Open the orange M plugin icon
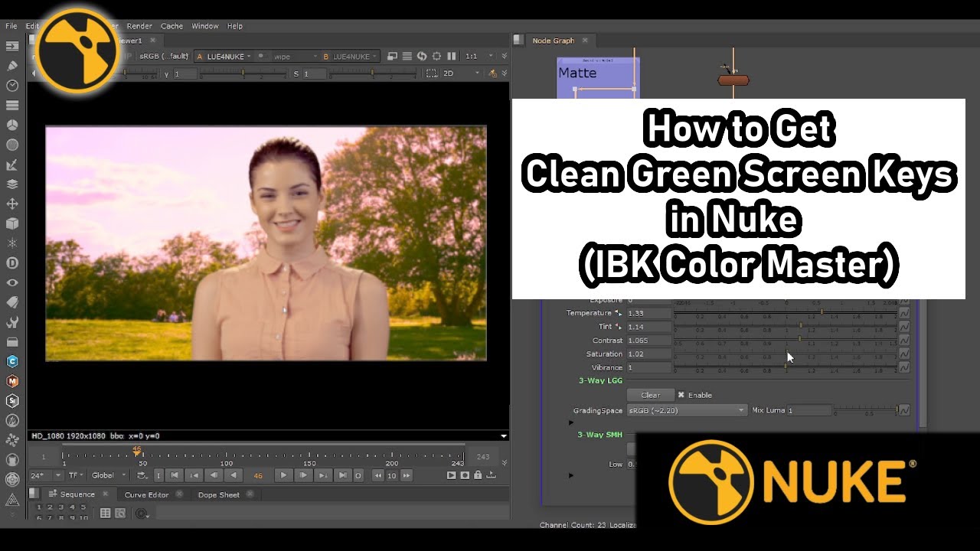This screenshot has width=980, height=551. tap(12, 381)
